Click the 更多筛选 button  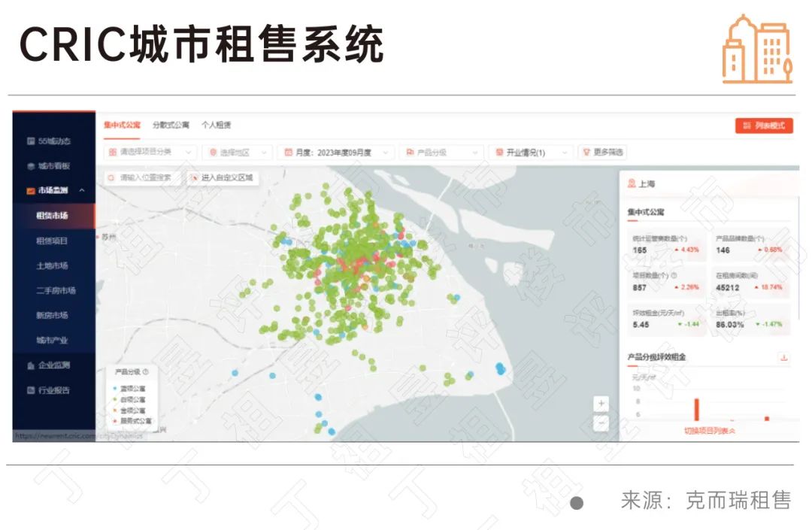(601, 152)
